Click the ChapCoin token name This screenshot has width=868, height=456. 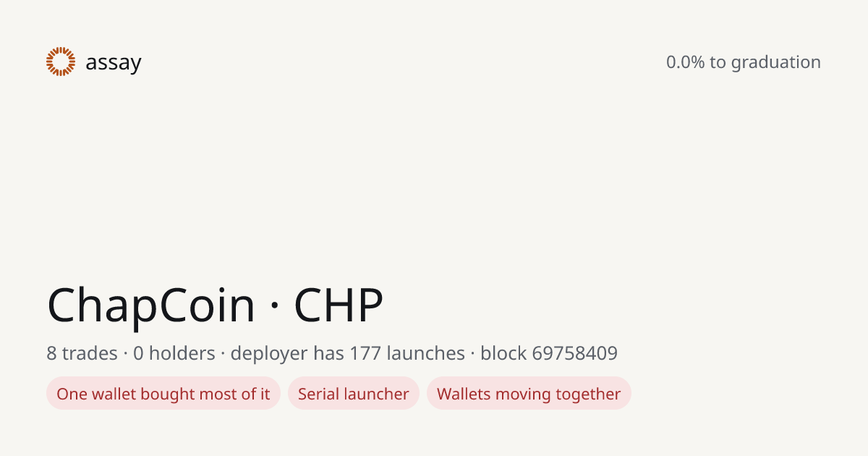(x=151, y=305)
